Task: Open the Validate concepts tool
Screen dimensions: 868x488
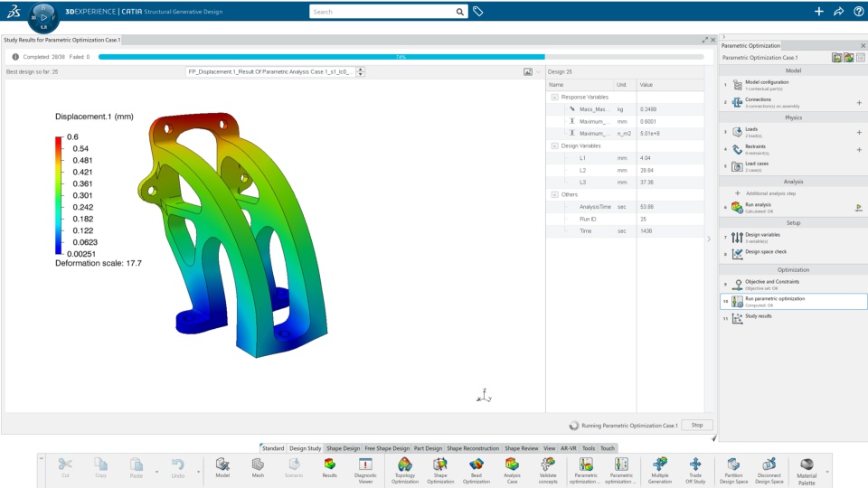Action: [548, 471]
